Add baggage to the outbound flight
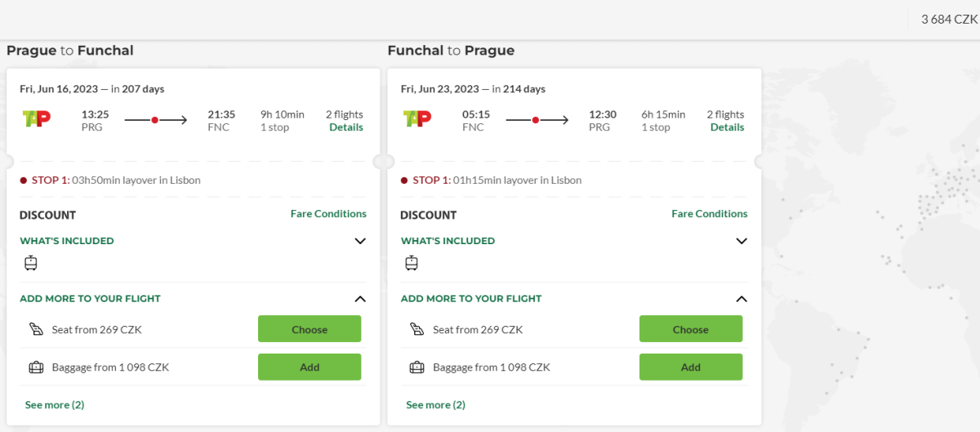 pyautogui.click(x=310, y=367)
